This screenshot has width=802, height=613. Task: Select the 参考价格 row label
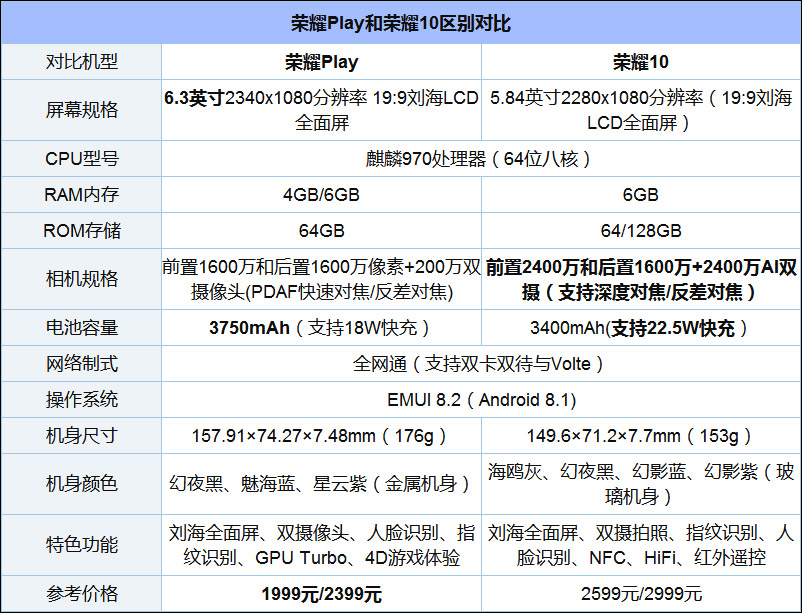[x=82, y=594]
